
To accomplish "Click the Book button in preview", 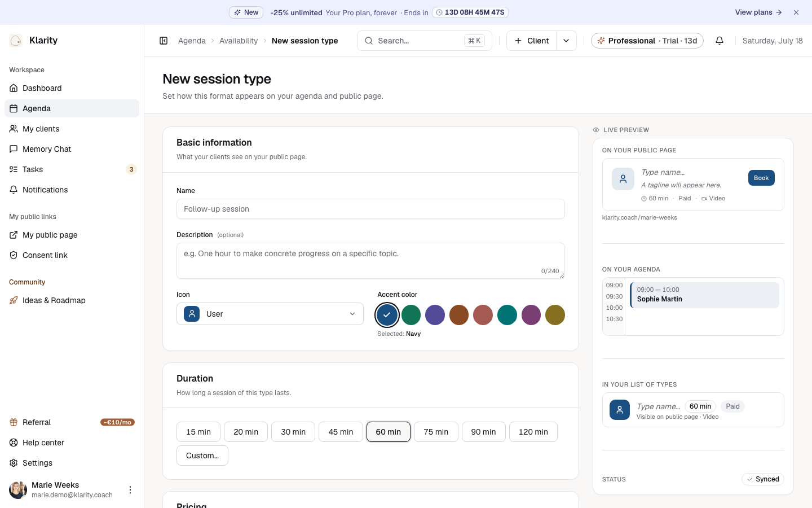I will coord(761,178).
